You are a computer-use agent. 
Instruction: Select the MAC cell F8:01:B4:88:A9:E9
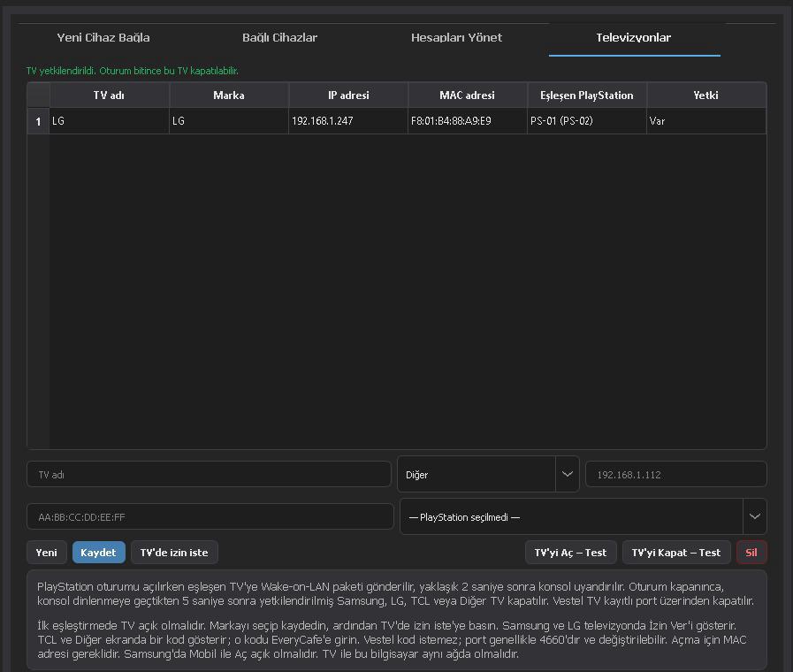[468, 121]
